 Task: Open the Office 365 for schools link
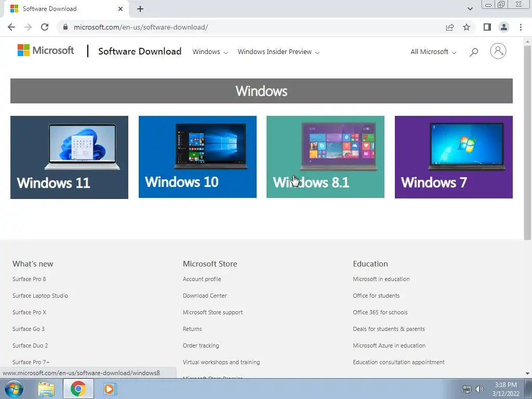pos(380,312)
